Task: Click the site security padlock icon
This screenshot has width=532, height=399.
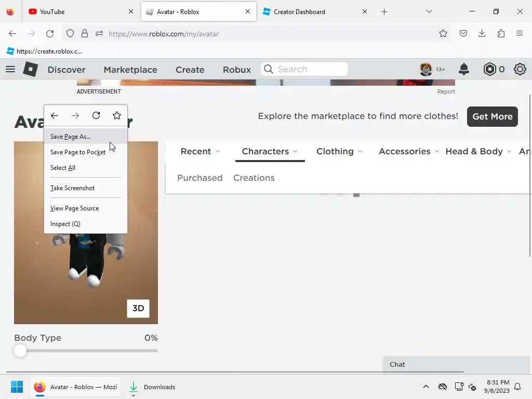Action: (85, 34)
